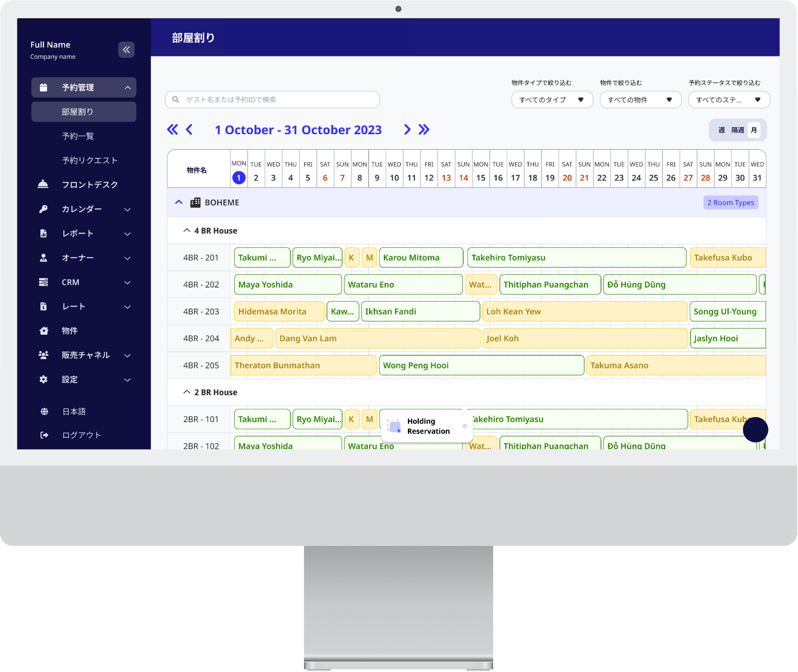Image resolution: width=798 pixels, height=672 pixels.
Task: Expand the オーナー submenu chevron
Action: click(128, 258)
